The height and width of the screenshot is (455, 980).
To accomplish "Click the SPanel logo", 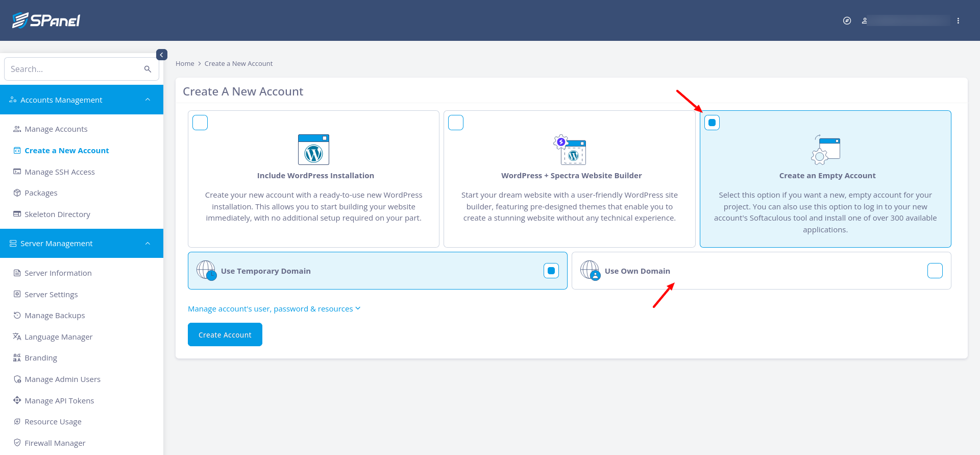I will (46, 20).
